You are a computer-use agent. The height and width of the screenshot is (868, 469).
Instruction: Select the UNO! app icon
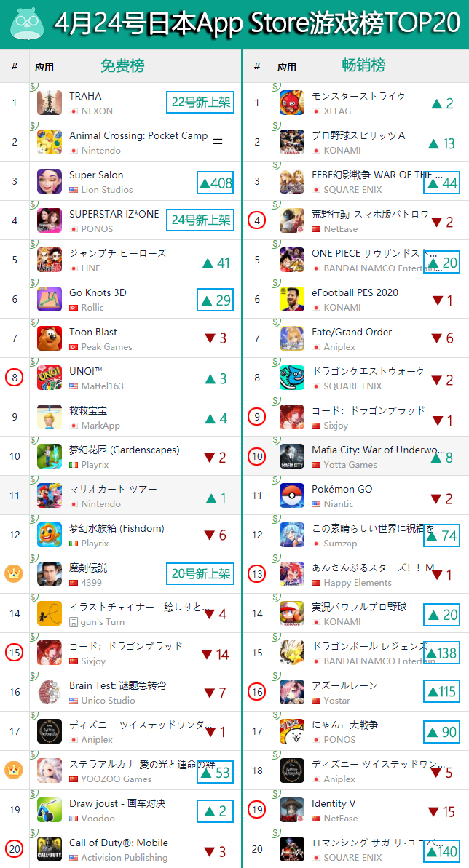pyautogui.click(x=50, y=378)
